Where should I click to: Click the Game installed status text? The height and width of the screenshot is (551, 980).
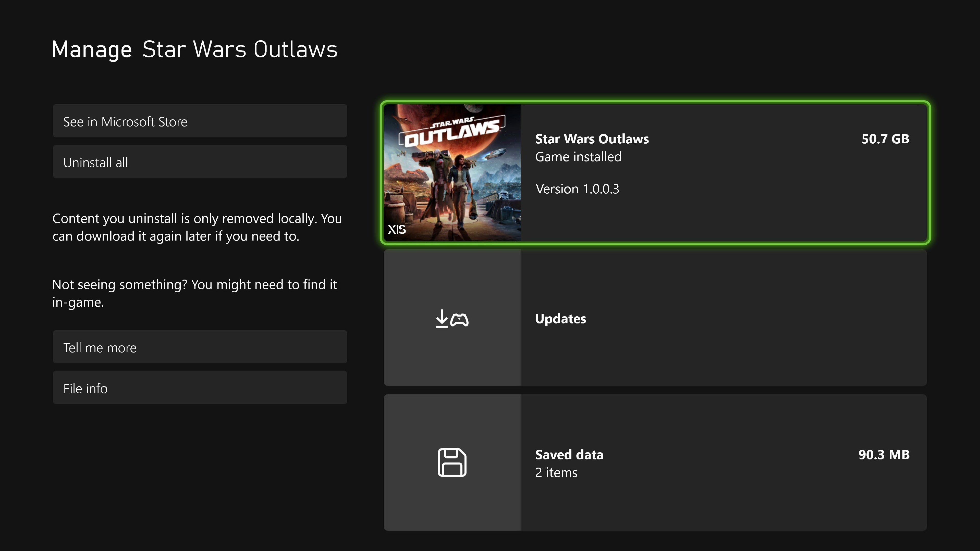pyautogui.click(x=578, y=157)
